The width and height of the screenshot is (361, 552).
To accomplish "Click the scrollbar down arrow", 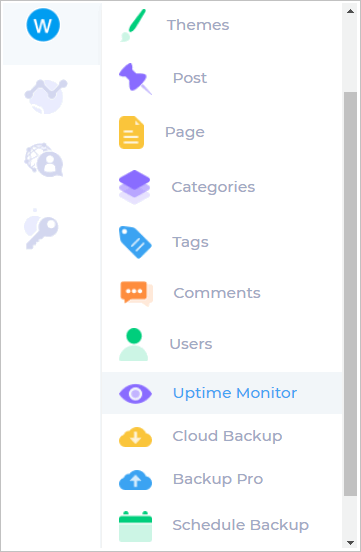I will tap(350, 542).
